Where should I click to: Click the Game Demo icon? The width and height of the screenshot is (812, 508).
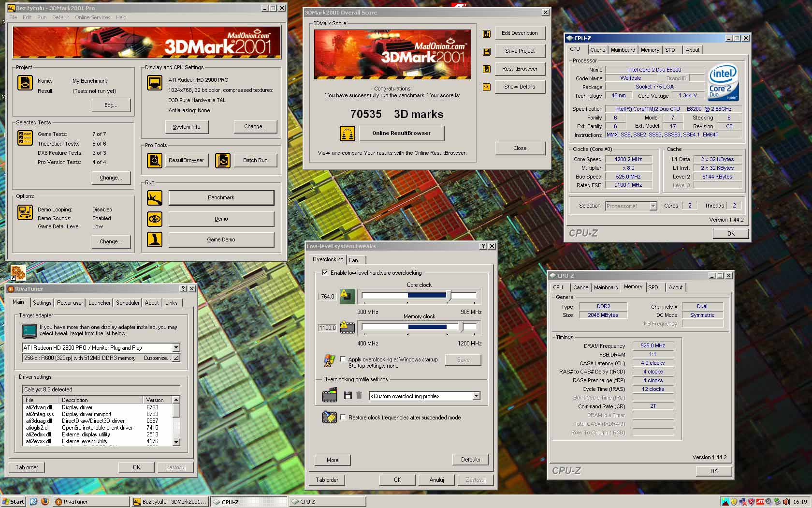[155, 239]
